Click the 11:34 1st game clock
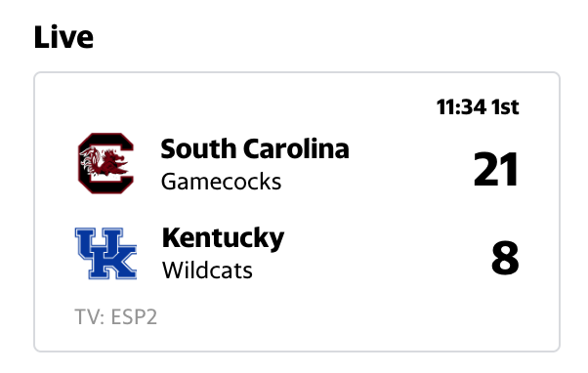The image size is (588, 373). (478, 107)
